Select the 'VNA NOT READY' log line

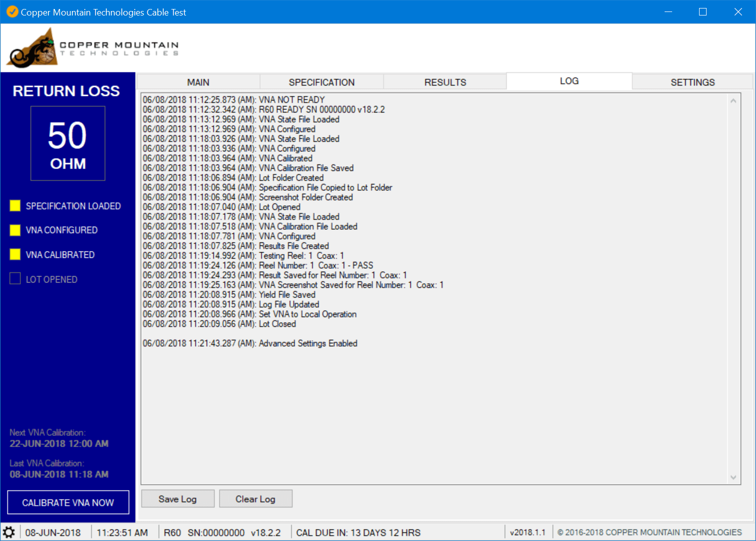(234, 100)
